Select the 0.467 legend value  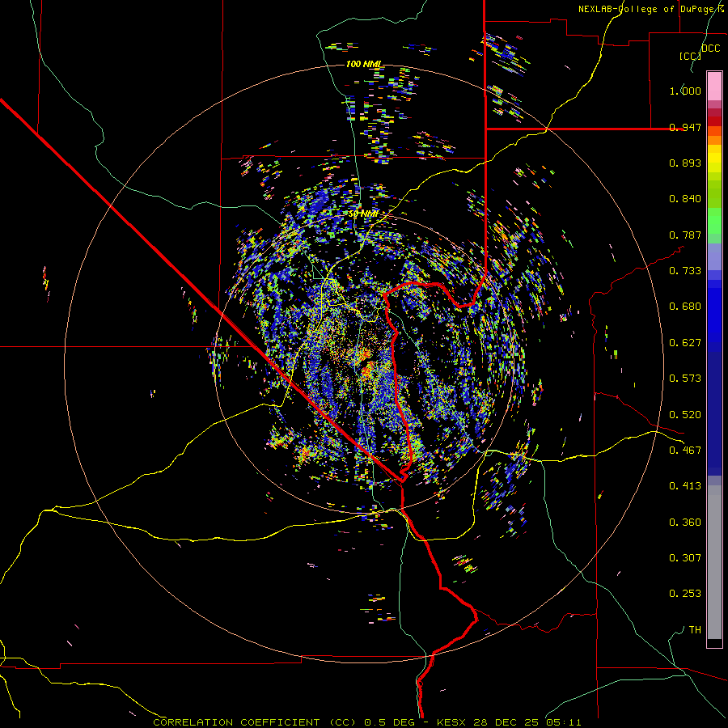tap(685, 451)
